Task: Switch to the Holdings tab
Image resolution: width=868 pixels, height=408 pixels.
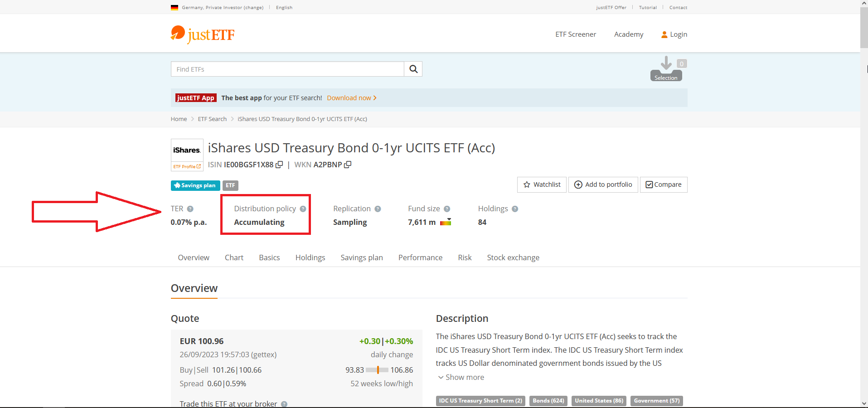Action: (x=310, y=257)
